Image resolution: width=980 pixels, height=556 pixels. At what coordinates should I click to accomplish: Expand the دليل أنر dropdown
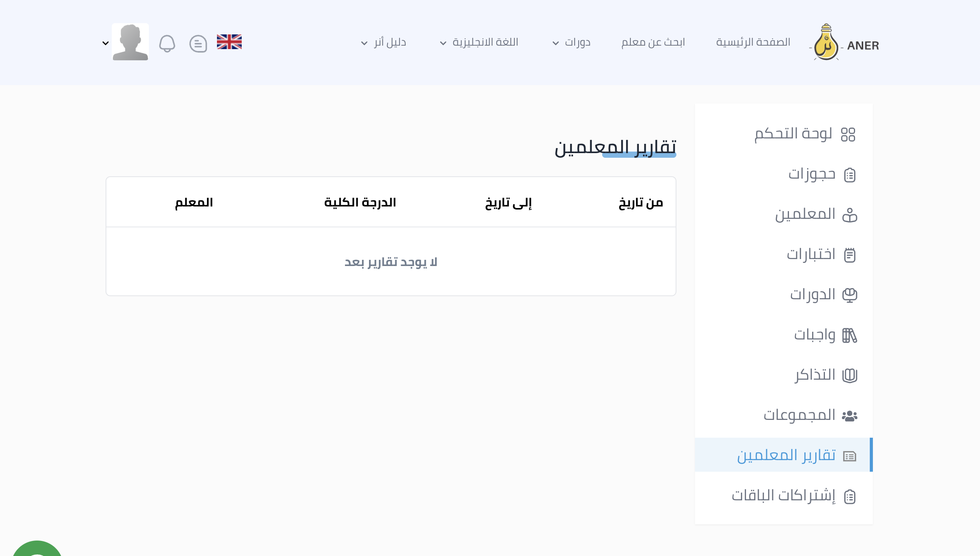(x=383, y=42)
